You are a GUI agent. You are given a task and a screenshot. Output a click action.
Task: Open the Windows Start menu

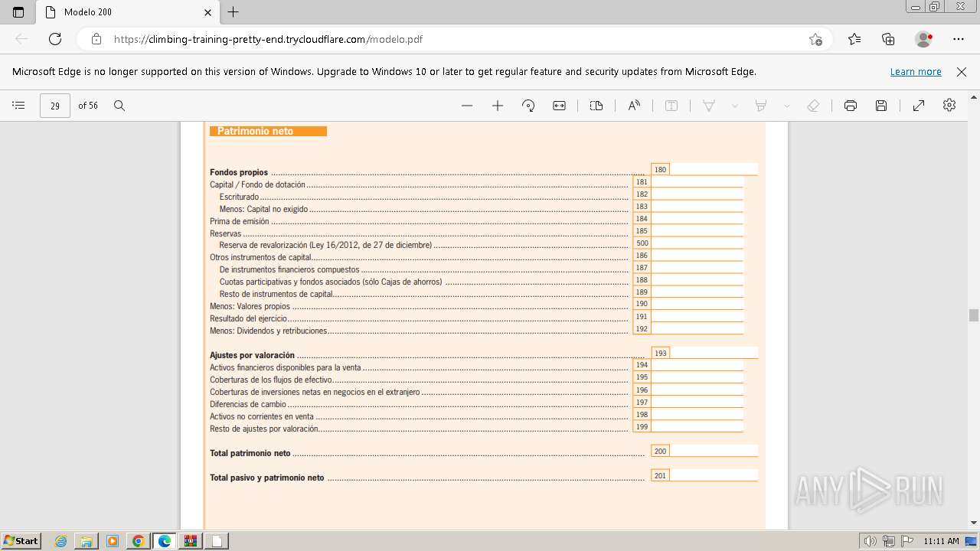point(21,541)
